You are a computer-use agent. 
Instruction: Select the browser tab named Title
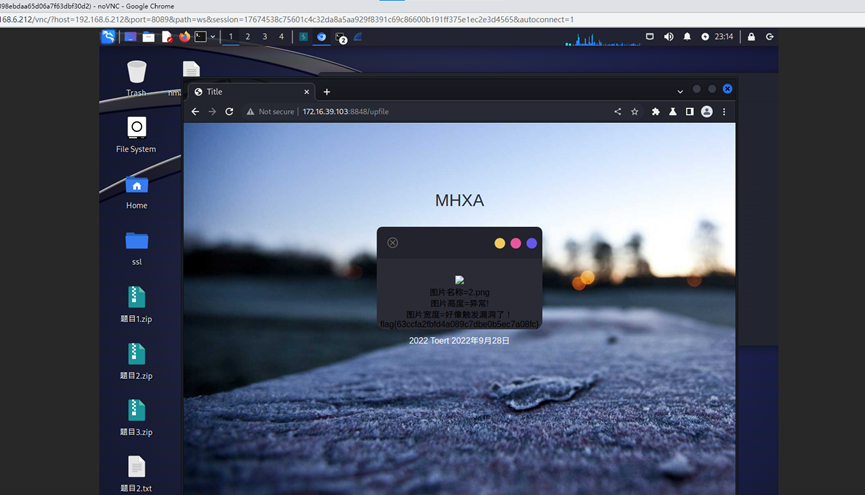tap(251, 92)
